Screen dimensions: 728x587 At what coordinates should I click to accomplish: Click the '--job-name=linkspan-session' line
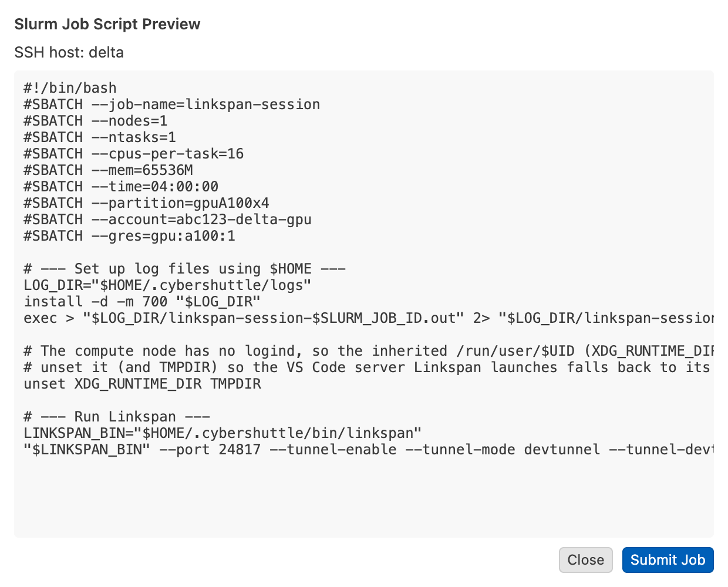172,104
